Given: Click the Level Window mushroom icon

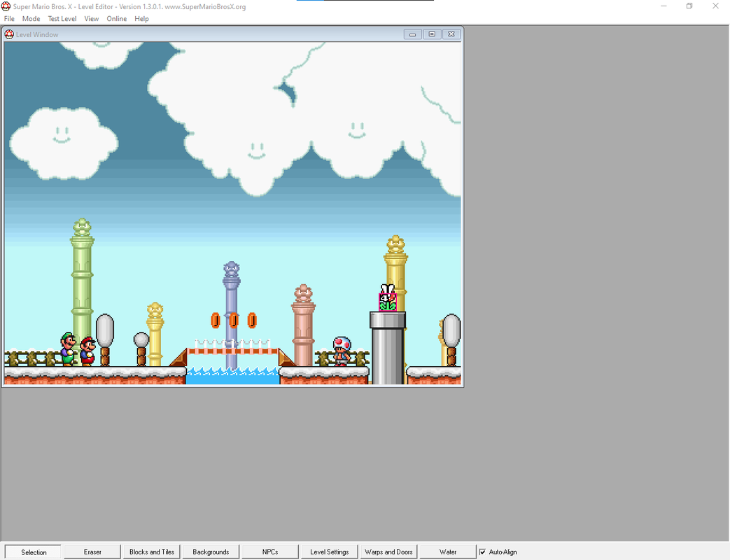Looking at the screenshot, I should (x=9, y=34).
